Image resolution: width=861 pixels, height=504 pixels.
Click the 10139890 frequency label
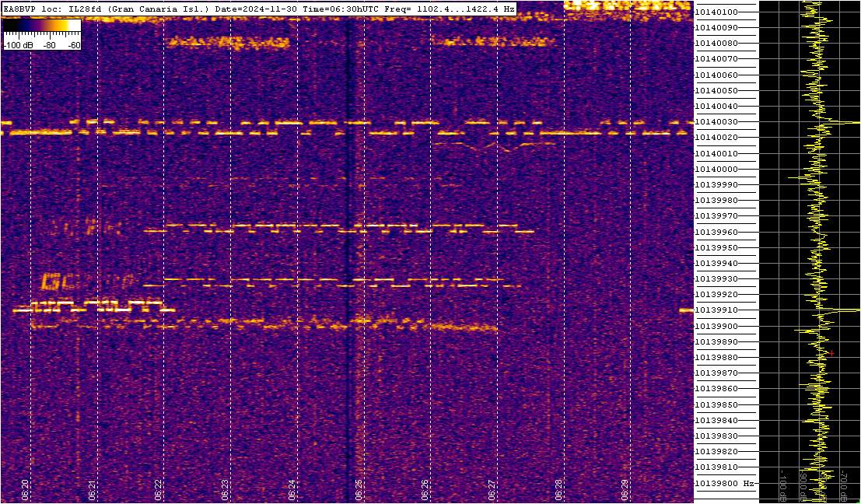pos(716,341)
